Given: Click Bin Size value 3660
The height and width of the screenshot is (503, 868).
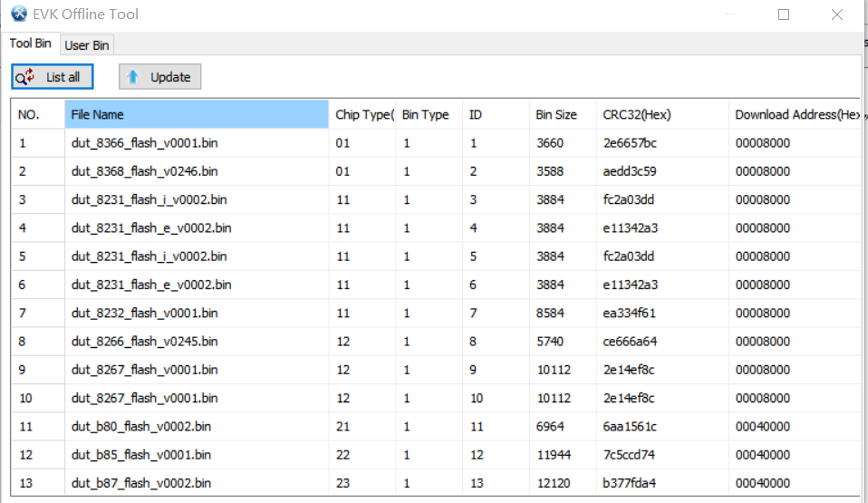Looking at the screenshot, I should click(550, 143).
